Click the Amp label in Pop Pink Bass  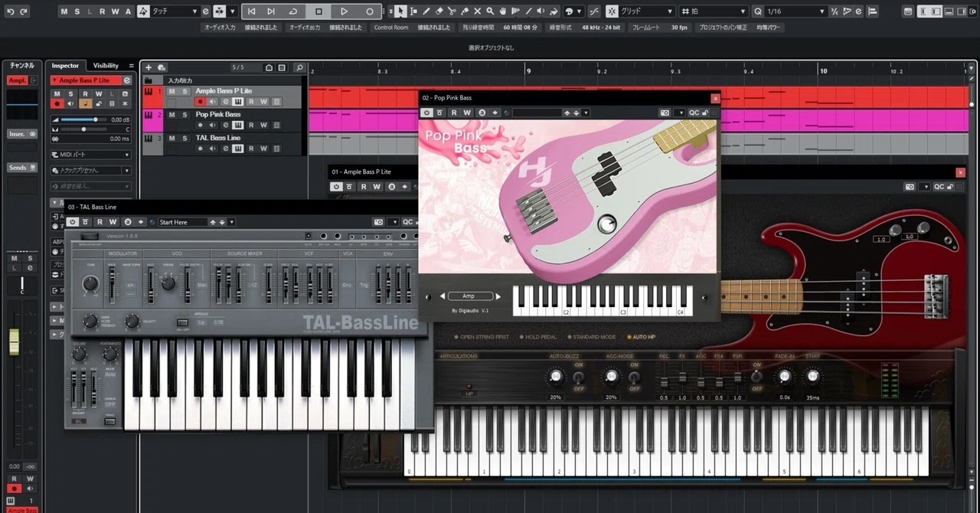coord(469,296)
